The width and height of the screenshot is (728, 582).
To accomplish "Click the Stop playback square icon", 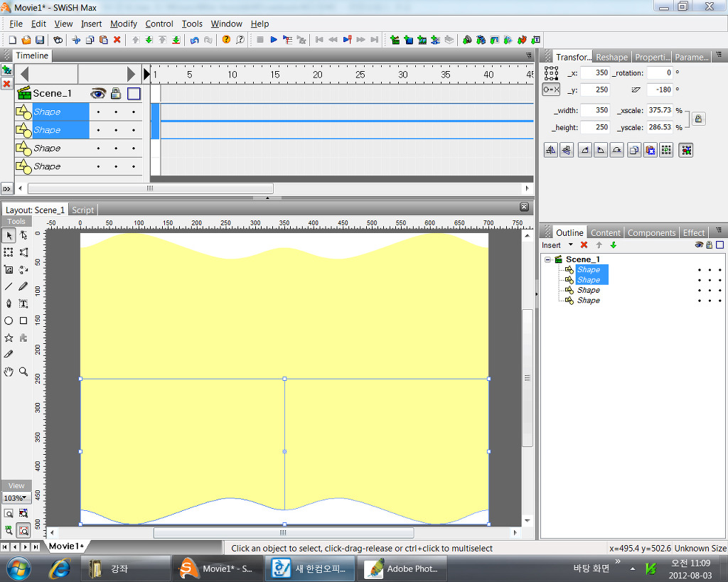I will point(260,40).
